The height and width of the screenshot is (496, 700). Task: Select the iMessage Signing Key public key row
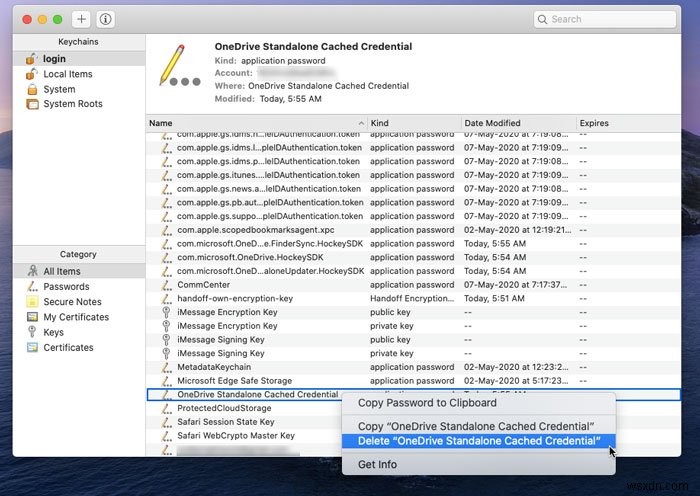coord(413,339)
